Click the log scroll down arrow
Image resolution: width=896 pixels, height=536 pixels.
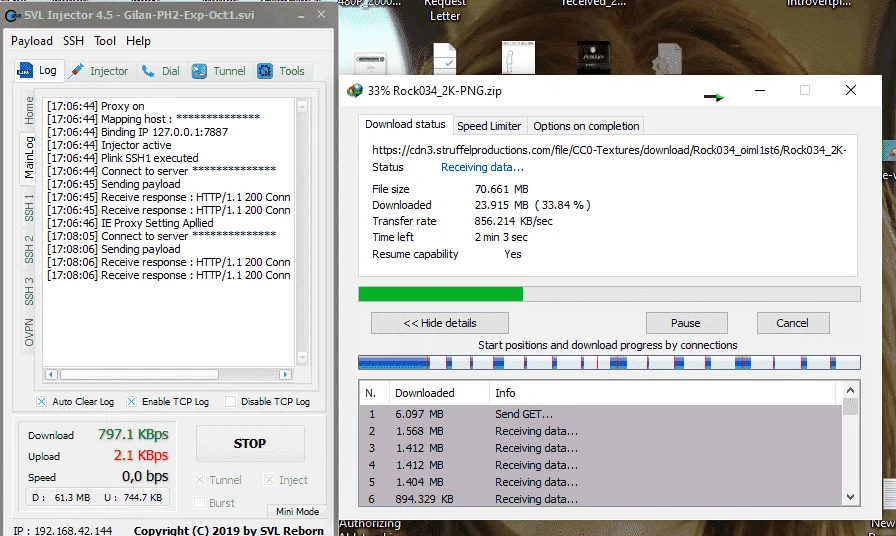302,358
